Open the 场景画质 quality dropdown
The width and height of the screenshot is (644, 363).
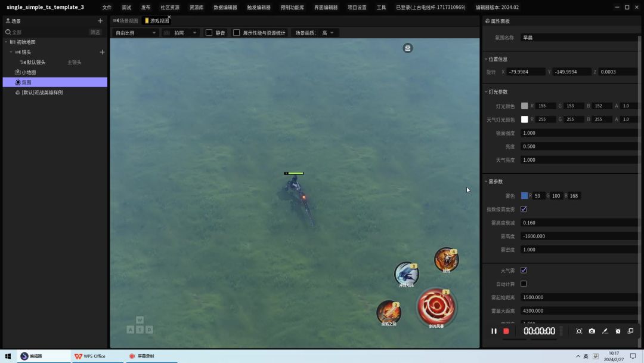pos(315,33)
